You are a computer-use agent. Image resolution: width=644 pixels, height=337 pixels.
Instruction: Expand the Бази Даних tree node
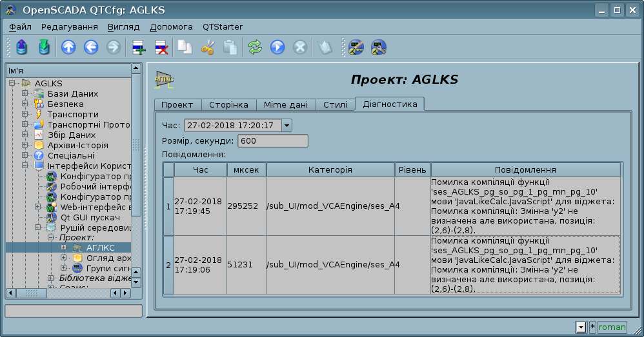(25, 93)
